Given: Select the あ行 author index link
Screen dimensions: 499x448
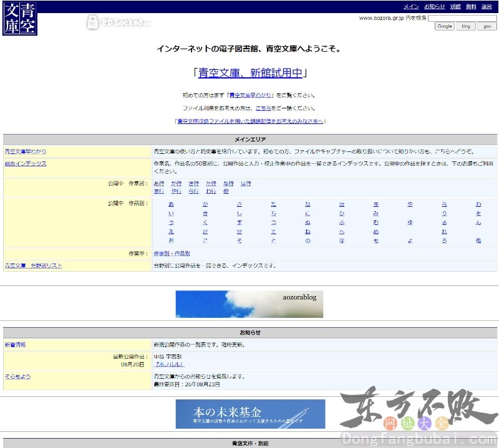Looking at the screenshot, I should [159, 183].
